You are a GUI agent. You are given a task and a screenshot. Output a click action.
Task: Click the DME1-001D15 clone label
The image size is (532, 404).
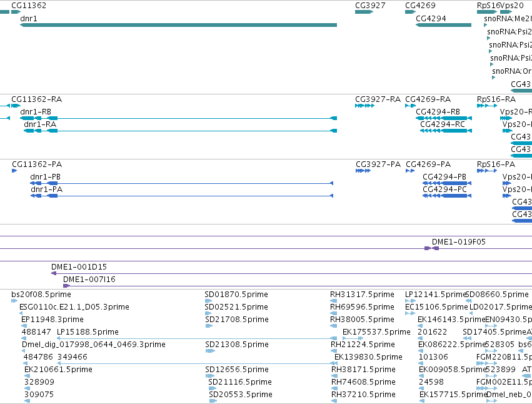pos(79,267)
